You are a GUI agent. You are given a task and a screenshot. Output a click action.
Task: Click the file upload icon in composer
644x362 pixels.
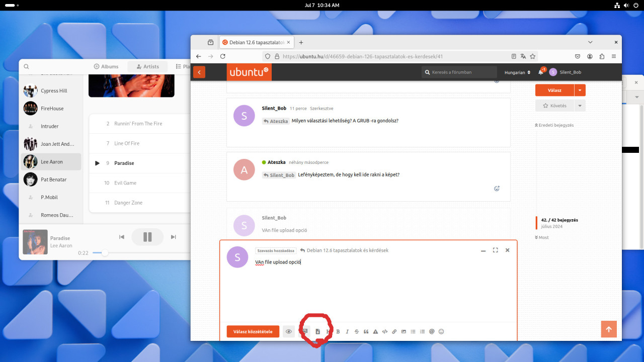317,331
